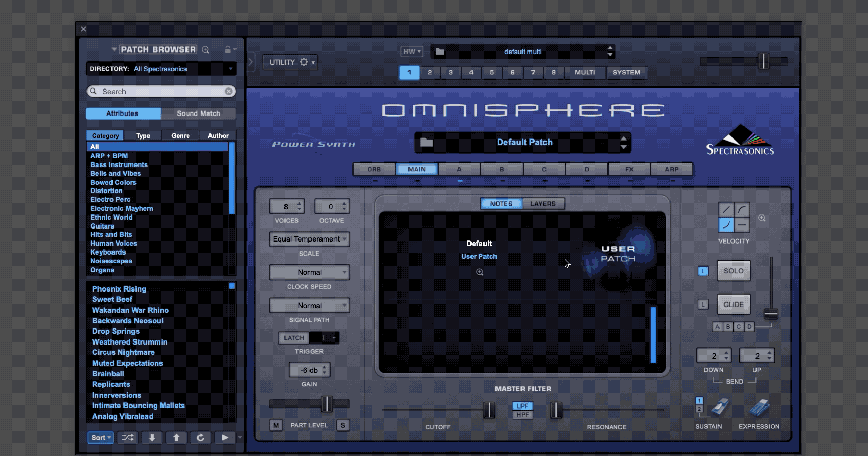Select the Phoenix Rising patch
The height and width of the screenshot is (456, 868).
[119, 289]
